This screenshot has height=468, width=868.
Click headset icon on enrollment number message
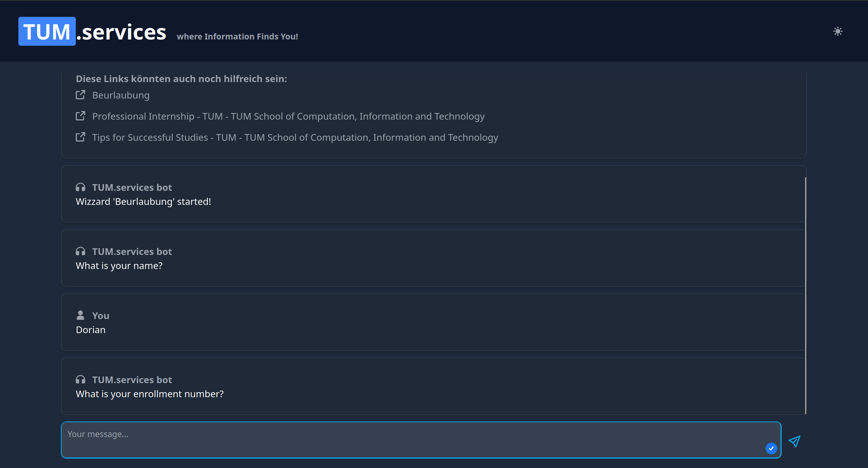click(x=80, y=380)
